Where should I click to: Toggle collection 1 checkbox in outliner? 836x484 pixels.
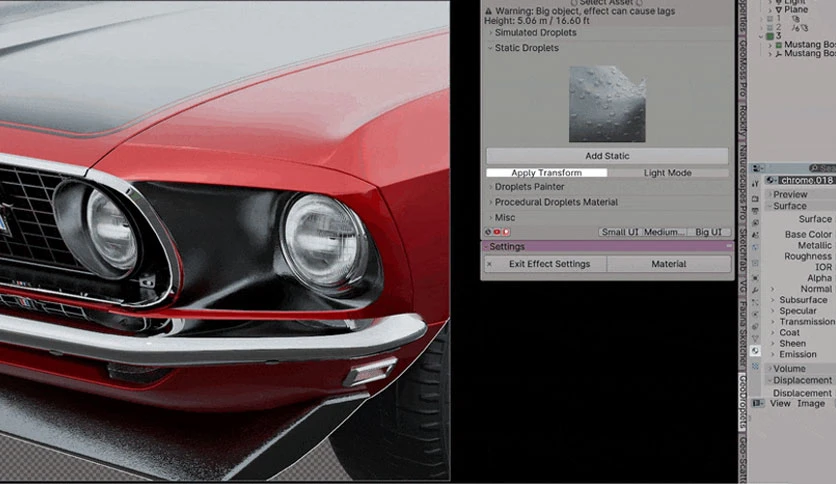pyautogui.click(x=770, y=18)
